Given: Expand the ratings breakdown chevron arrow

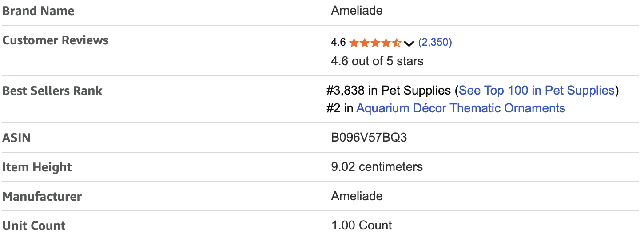Looking at the screenshot, I should click(x=409, y=43).
